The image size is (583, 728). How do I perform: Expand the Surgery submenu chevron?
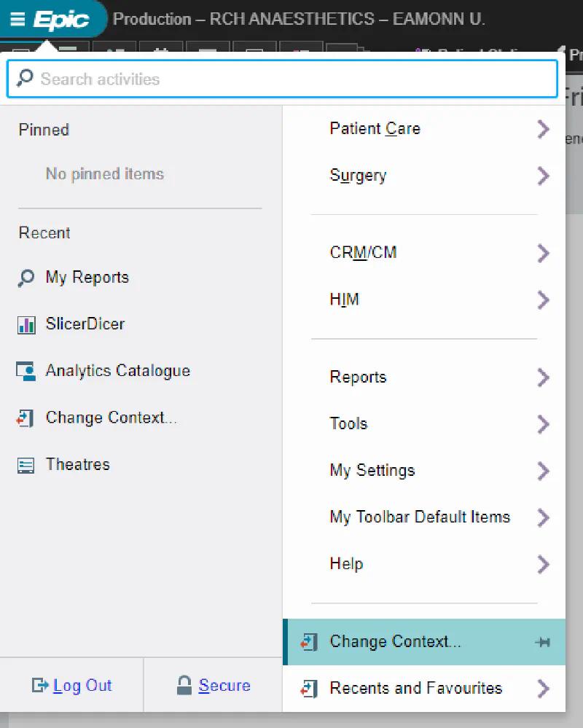coord(543,176)
